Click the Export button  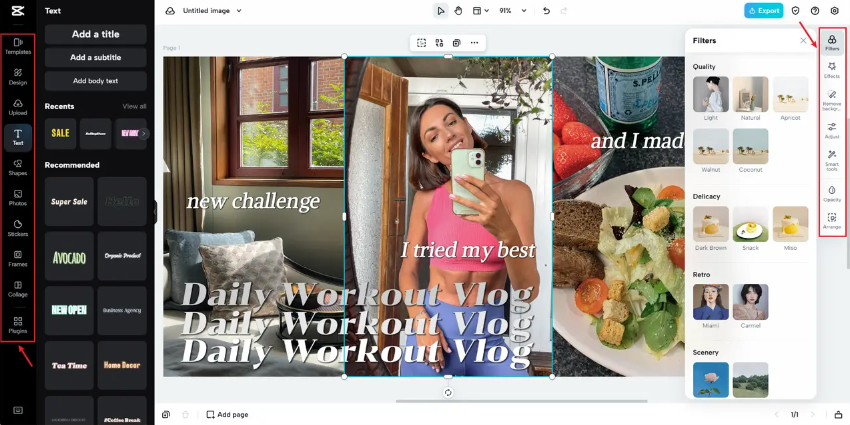pyautogui.click(x=763, y=10)
